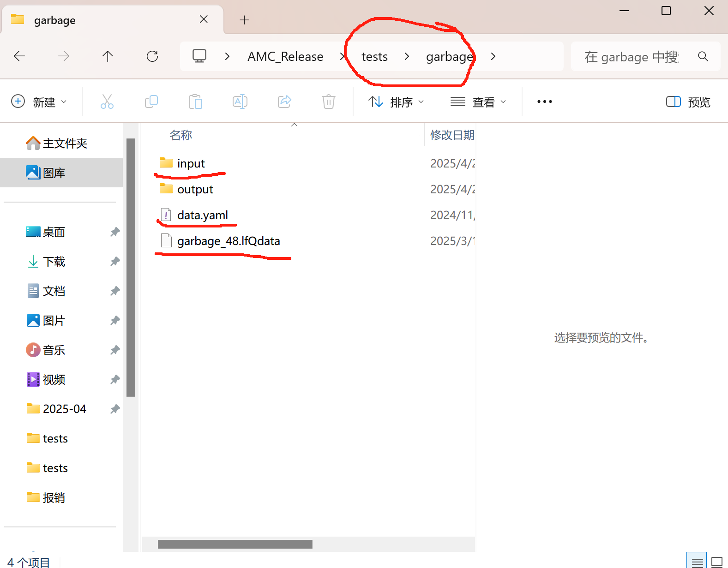
Task: Expand the 排序 sort options
Action: coord(396,102)
